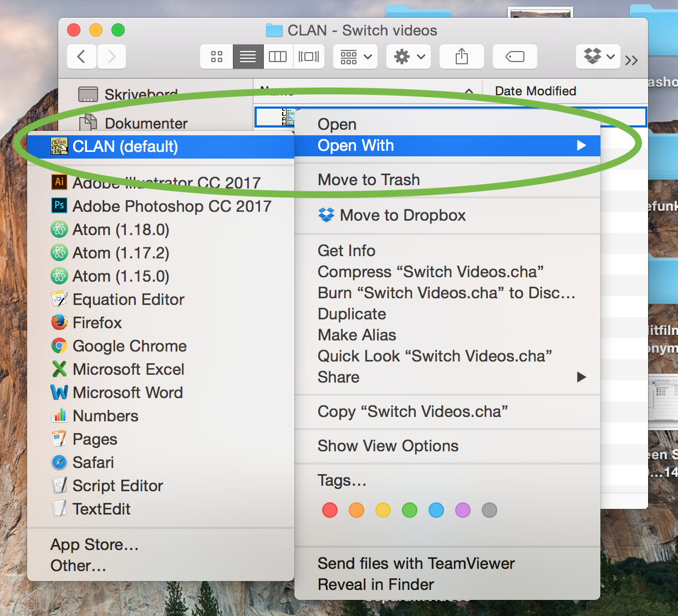This screenshot has height=616, width=678.
Task: Apply the green tag color
Action: tap(410, 510)
